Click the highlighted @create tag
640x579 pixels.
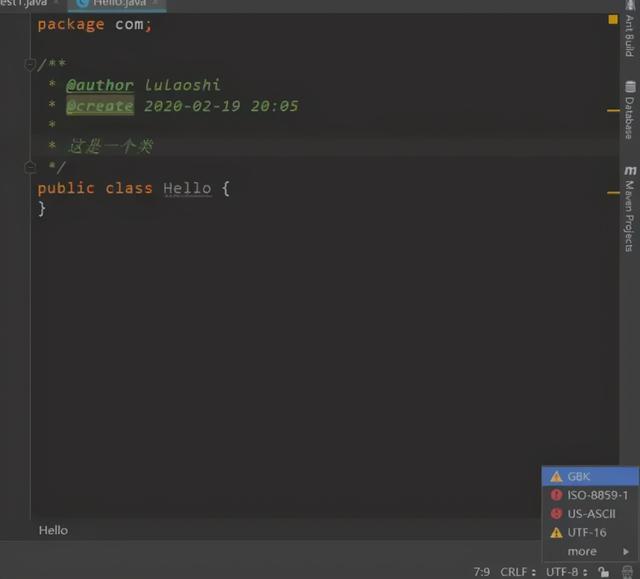click(100, 106)
